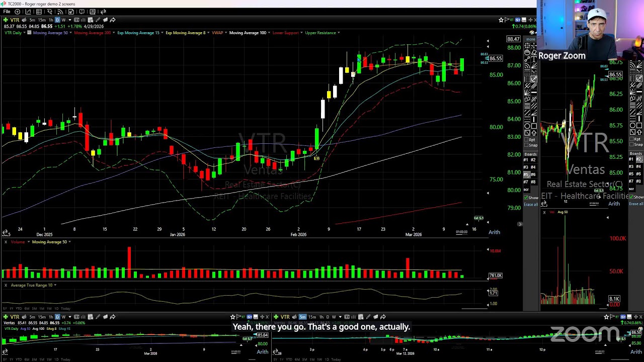Select 5m timeframe on bottom-right VTR chart
The image size is (644, 362).
(x=302, y=317)
